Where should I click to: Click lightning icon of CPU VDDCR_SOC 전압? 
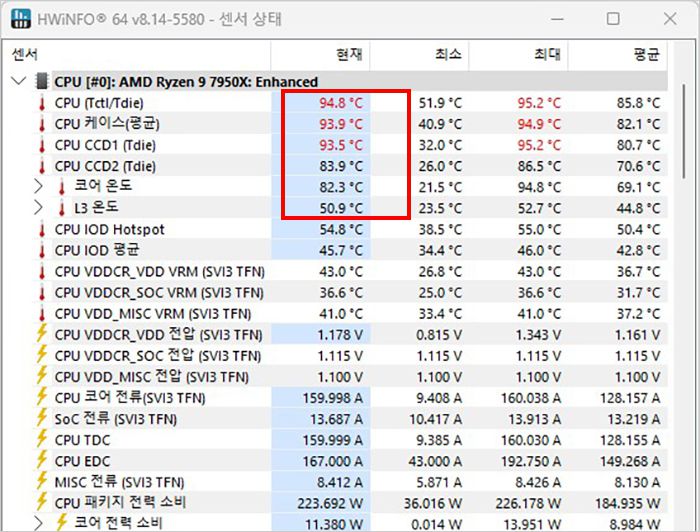[x=42, y=354]
